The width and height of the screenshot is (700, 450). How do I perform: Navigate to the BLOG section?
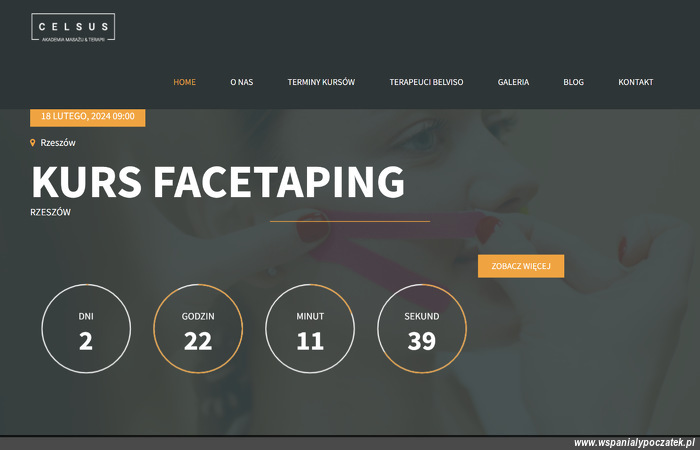tap(573, 82)
